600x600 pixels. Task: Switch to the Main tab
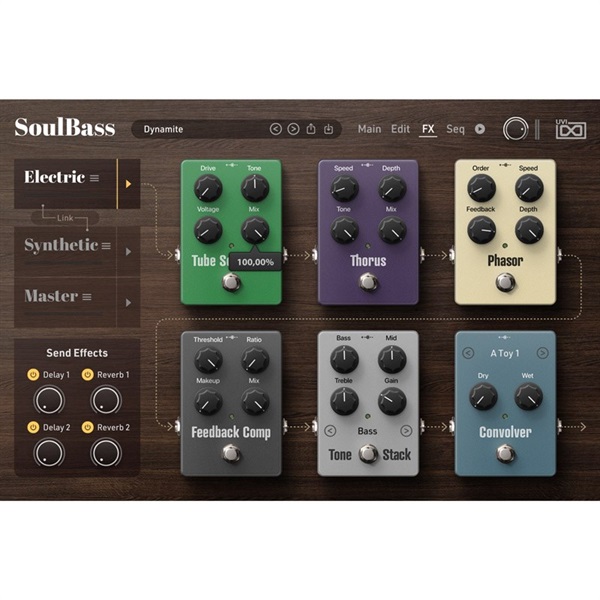click(369, 129)
